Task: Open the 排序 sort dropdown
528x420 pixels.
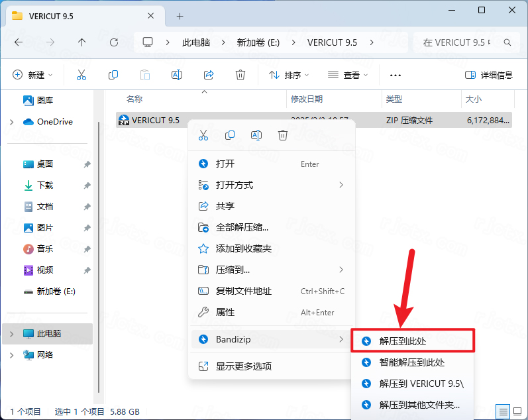Action: point(289,75)
